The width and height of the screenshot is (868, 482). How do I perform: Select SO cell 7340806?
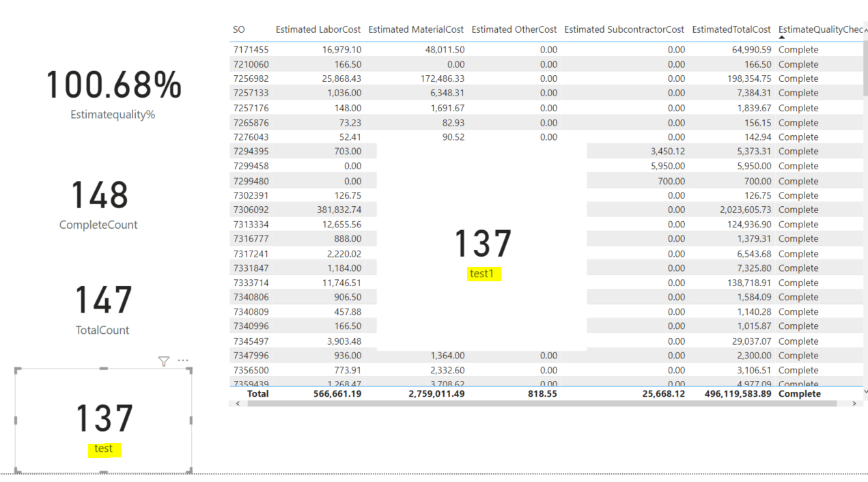pyautogui.click(x=251, y=297)
